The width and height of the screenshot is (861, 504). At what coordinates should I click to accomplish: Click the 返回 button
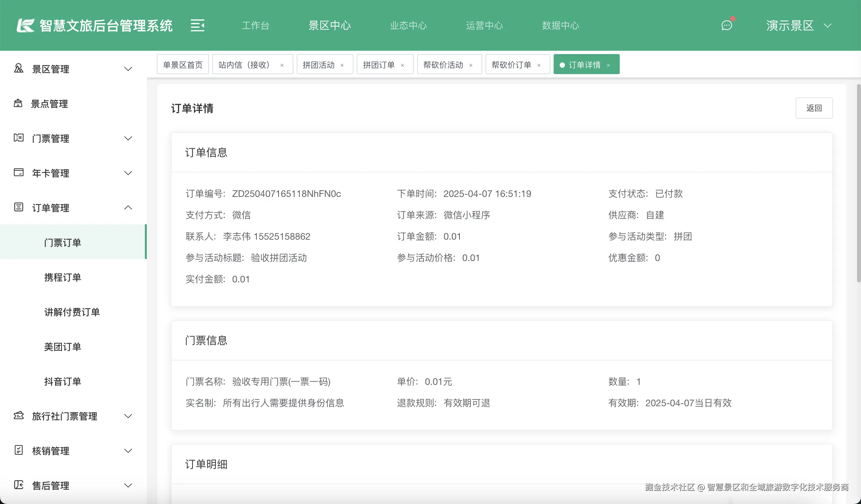point(814,108)
